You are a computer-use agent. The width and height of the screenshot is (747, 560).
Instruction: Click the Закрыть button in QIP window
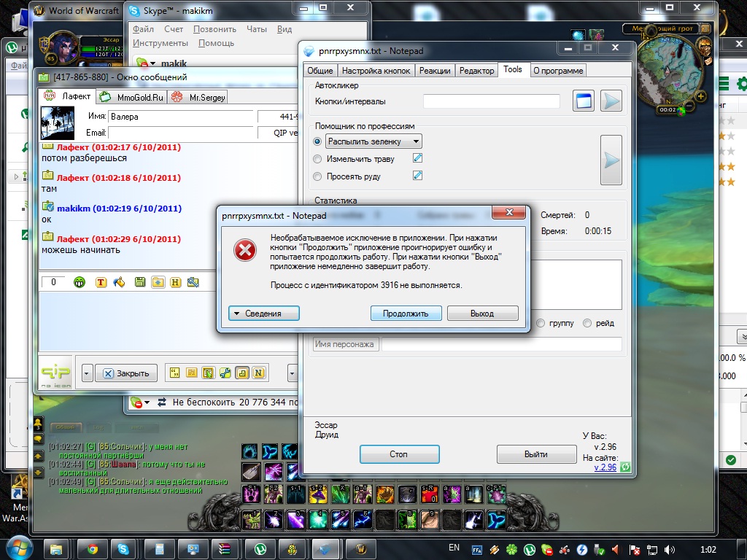click(x=127, y=374)
